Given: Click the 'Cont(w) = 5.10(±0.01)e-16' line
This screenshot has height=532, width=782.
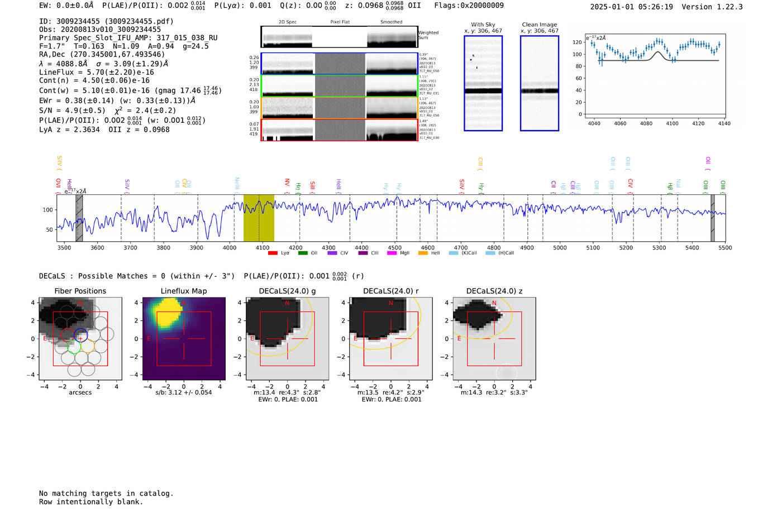Looking at the screenshot, I should 130,90.
